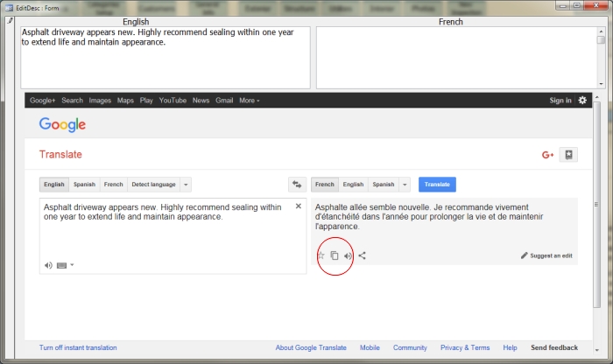Click Send feedback
The width and height of the screenshot is (613, 364).
[554, 347]
